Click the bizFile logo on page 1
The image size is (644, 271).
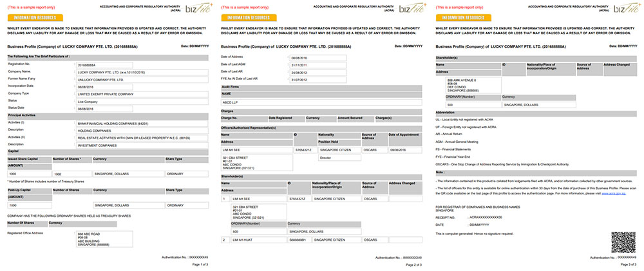(x=200, y=8)
